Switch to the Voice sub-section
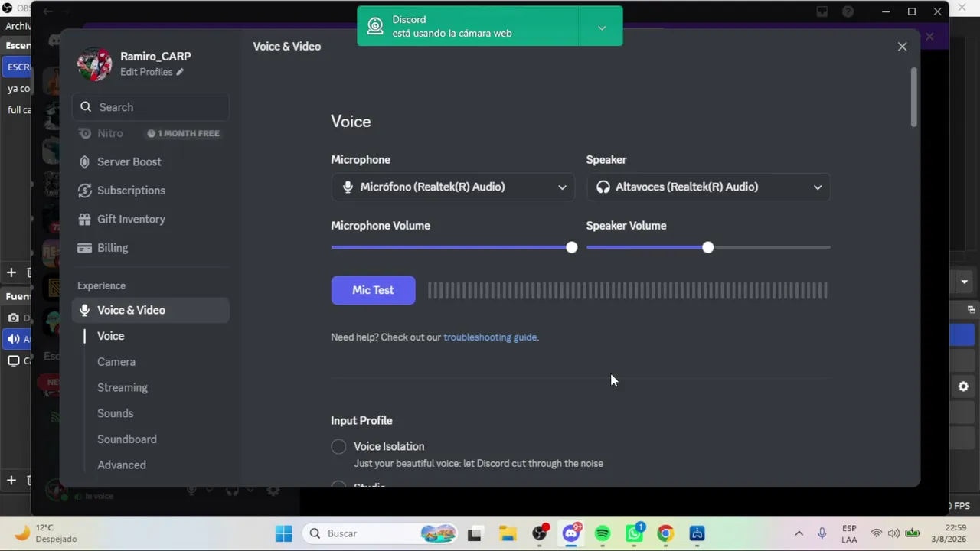The width and height of the screenshot is (980, 551). [110, 336]
